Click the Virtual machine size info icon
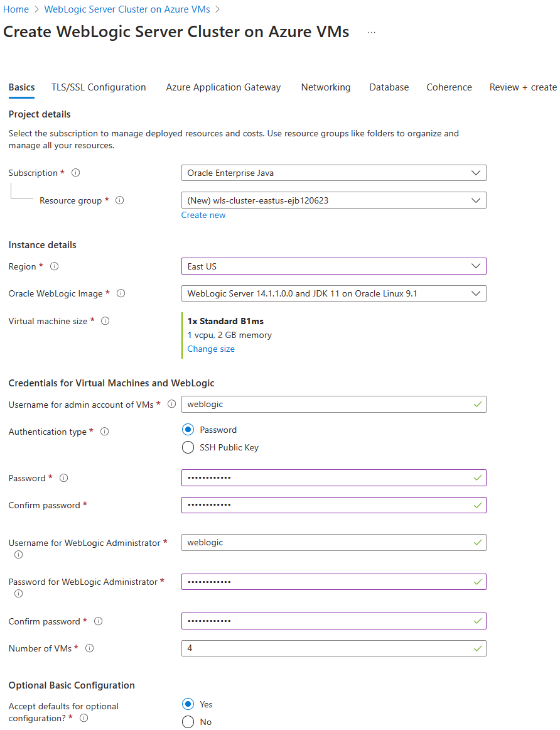Image resolution: width=560 pixels, height=730 pixels. click(x=105, y=321)
